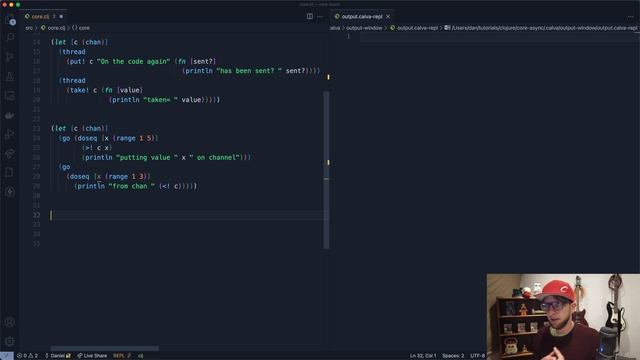Screen dimensions: 640x360
Task: Click the remote window indicator in status bar
Action: pos(7,356)
